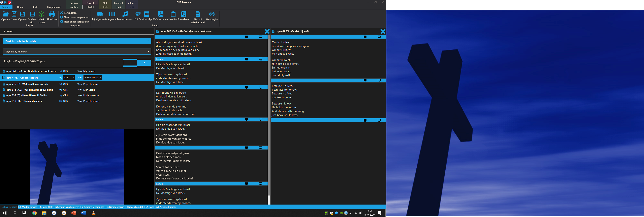Click the song lyrics vertical scrollbar
This screenshot has width=644, height=217.
(269, 115)
